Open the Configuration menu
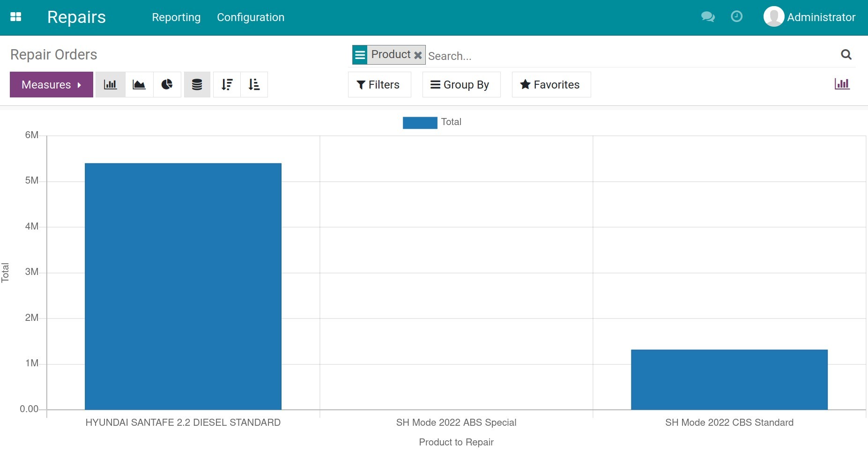This screenshot has height=452, width=868. click(251, 17)
